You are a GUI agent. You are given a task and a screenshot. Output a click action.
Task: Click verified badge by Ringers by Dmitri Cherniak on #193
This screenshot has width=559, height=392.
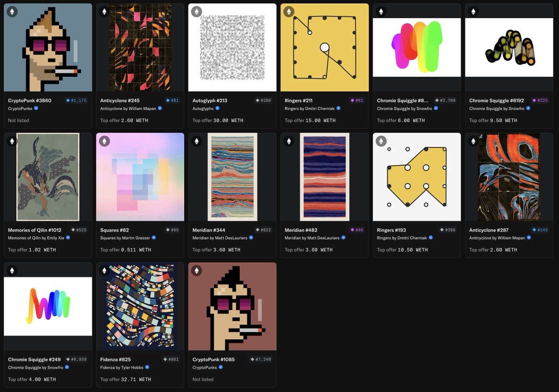[430, 238]
